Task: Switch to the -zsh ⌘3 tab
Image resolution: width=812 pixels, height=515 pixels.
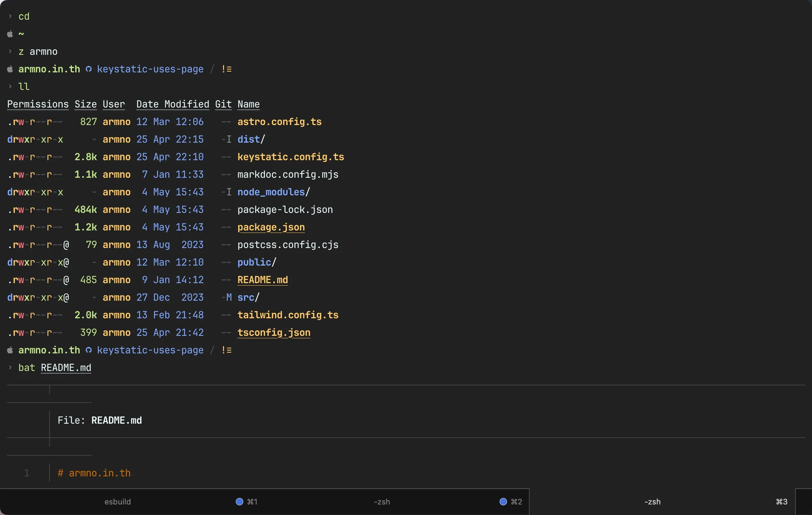Action: 651,502
